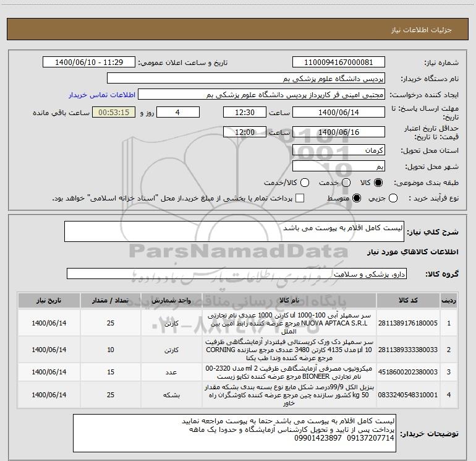Choose the جزیی purchase type radio
The height and width of the screenshot is (461, 476).
(393, 198)
